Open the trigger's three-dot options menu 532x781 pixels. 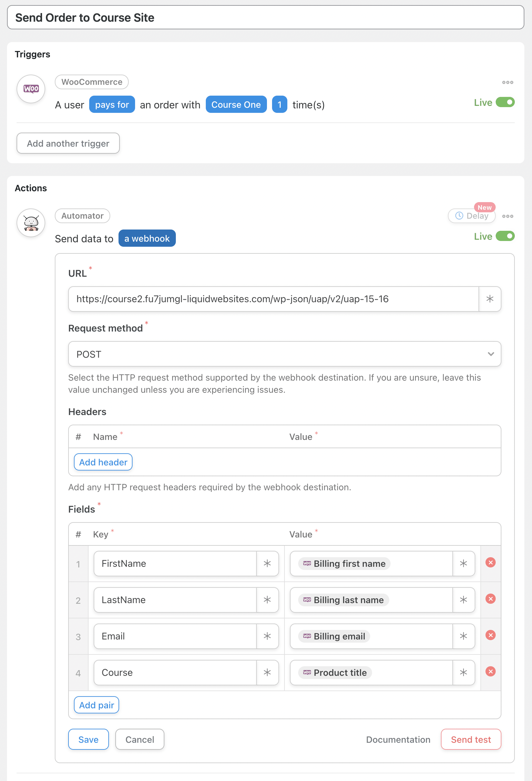point(508,82)
